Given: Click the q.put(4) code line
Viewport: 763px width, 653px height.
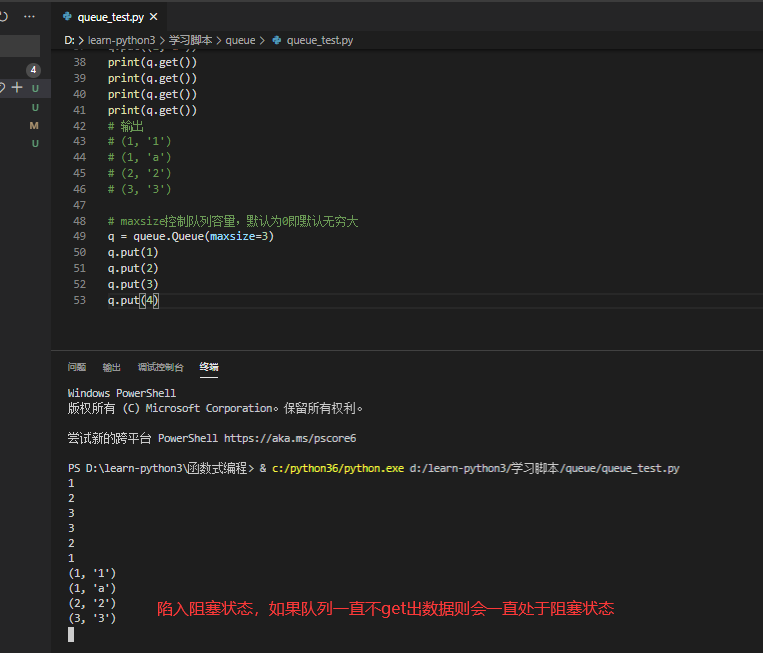Looking at the screenshot, I should (x=133, y=300).
